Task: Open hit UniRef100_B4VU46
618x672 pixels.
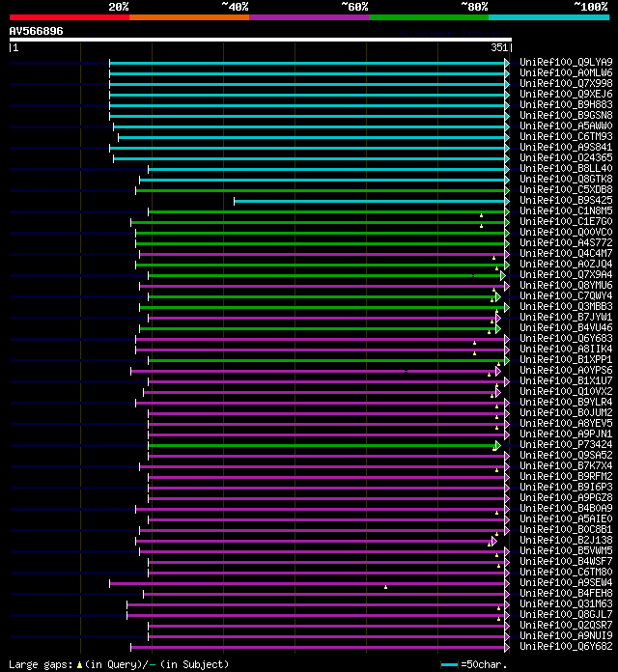Action: [x=566, y=327]
